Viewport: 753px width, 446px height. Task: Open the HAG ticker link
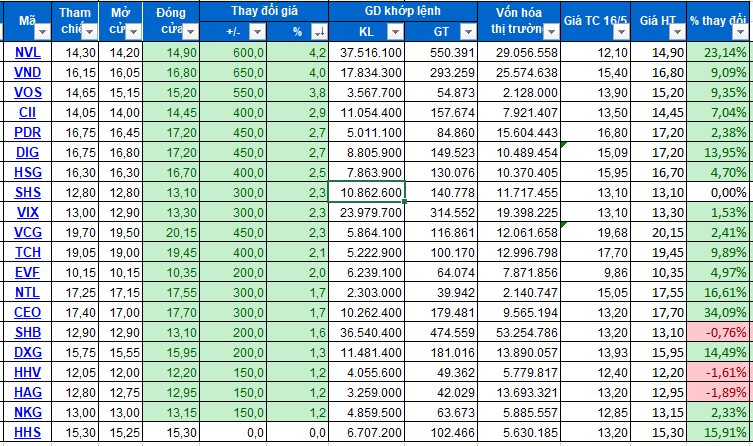tap(28, 392)
